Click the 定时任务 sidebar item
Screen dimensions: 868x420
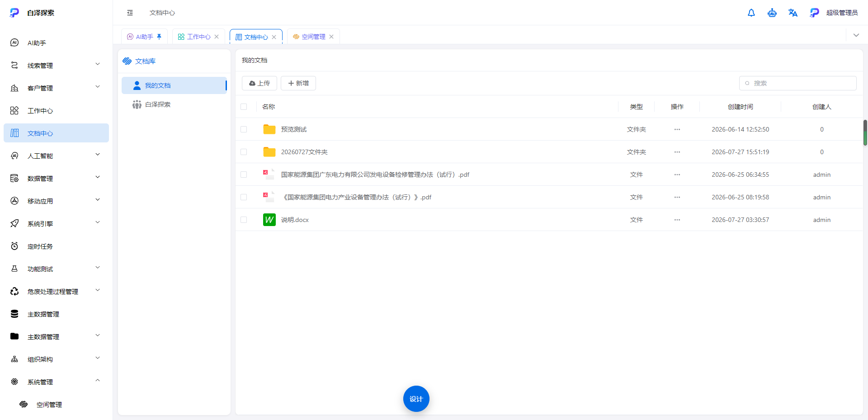point(56,246)
